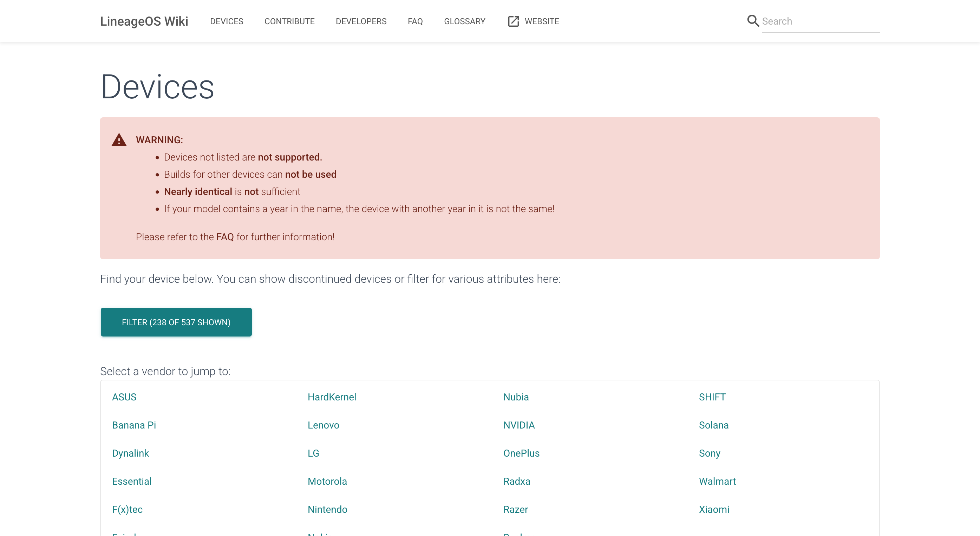Go to the Sony vendor section
The width and height of the screenshot is (980, 536).
pyautogui.click(x=710, y=453)
